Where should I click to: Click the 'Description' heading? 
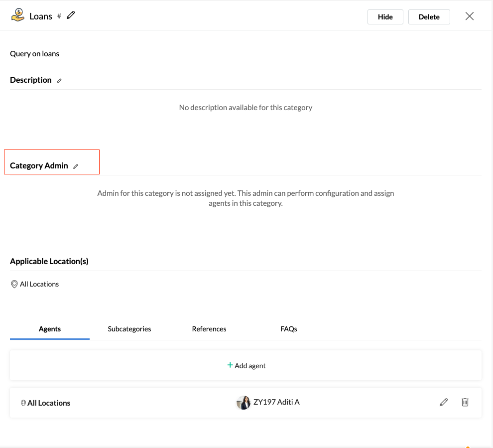(31, 80)
